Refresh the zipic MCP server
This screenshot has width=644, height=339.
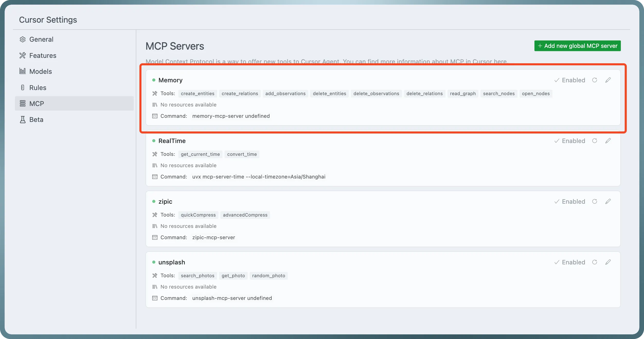pyautogui.click(x=594, y=201)
